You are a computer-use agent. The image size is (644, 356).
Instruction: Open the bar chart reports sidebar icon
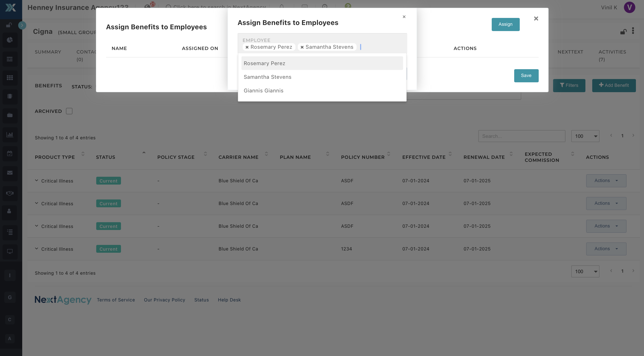point(10,135)
